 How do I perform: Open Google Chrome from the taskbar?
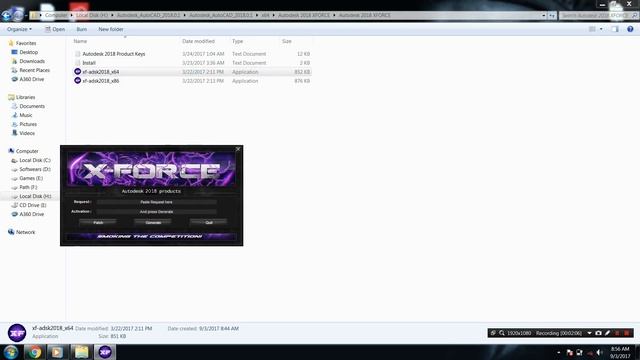pos(34,352)
